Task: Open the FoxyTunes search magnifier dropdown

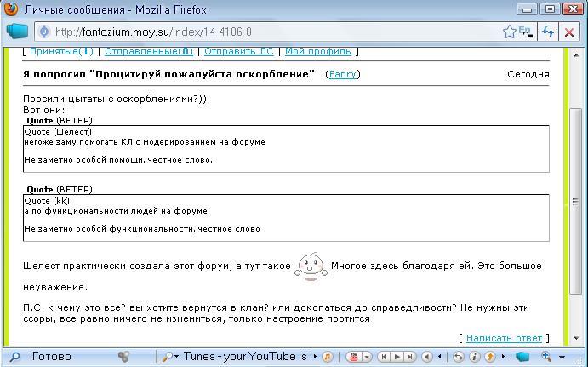Action: (170, 357)
